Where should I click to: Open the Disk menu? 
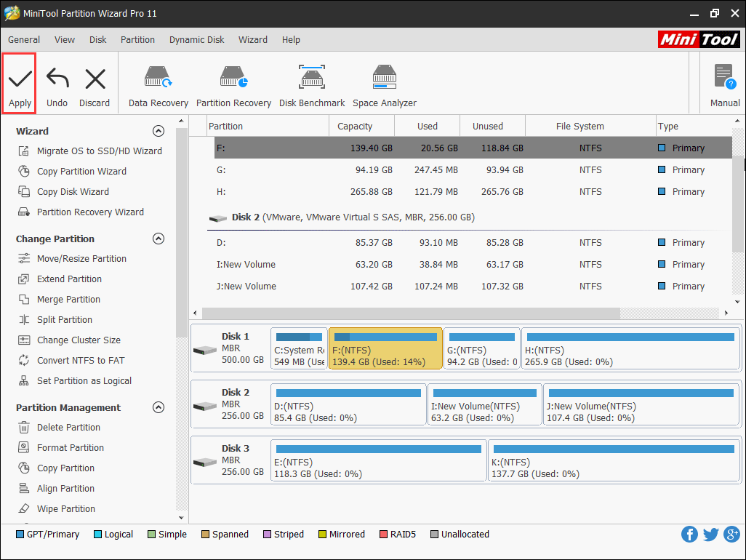pos(98,40)
